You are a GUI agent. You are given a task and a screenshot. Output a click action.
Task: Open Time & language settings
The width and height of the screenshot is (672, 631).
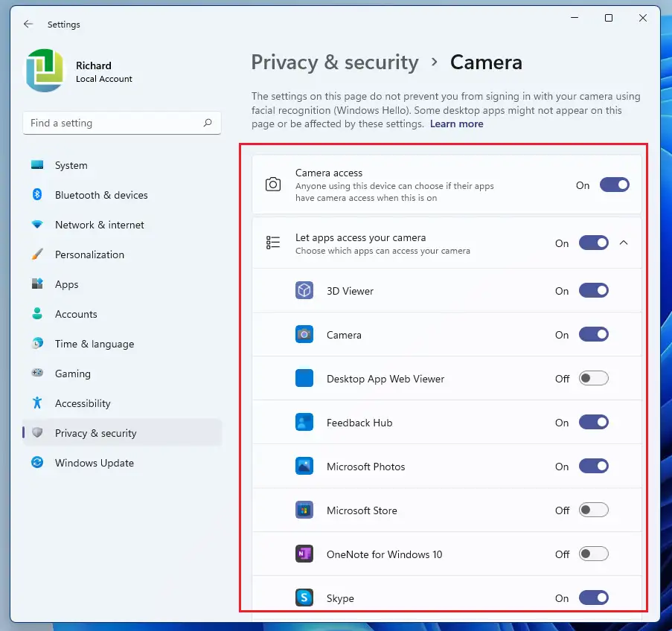point(122,343)
